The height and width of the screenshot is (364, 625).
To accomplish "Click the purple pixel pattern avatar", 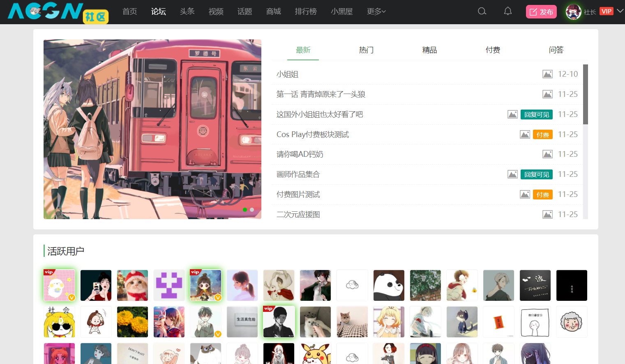I will pos(169,285).
